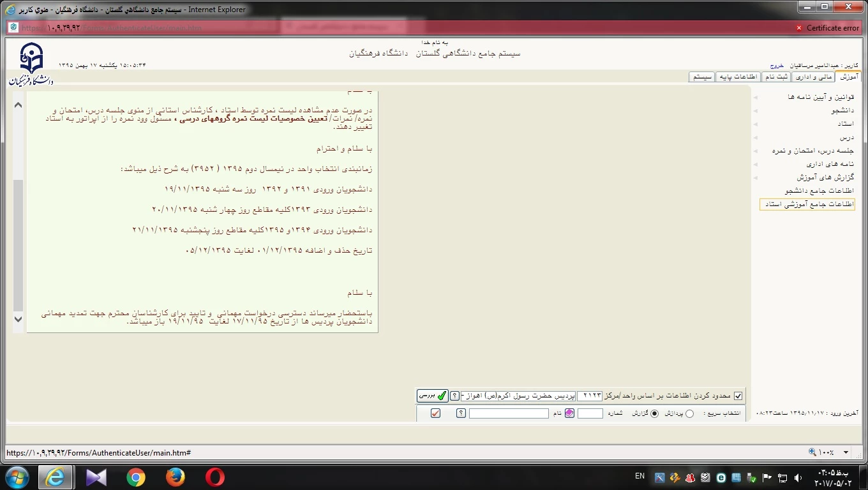Viewport: 868px width, 490px height.
Task: Click the red checkmark confirm icon
Action: 435,413
